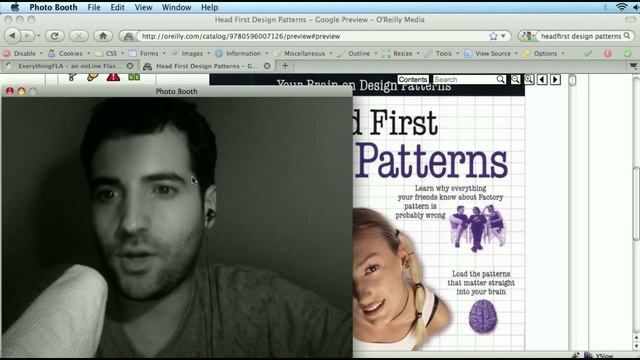
Task: Expand the Outline dropdown
Action: pyautogui.click(x=357, y=53)
